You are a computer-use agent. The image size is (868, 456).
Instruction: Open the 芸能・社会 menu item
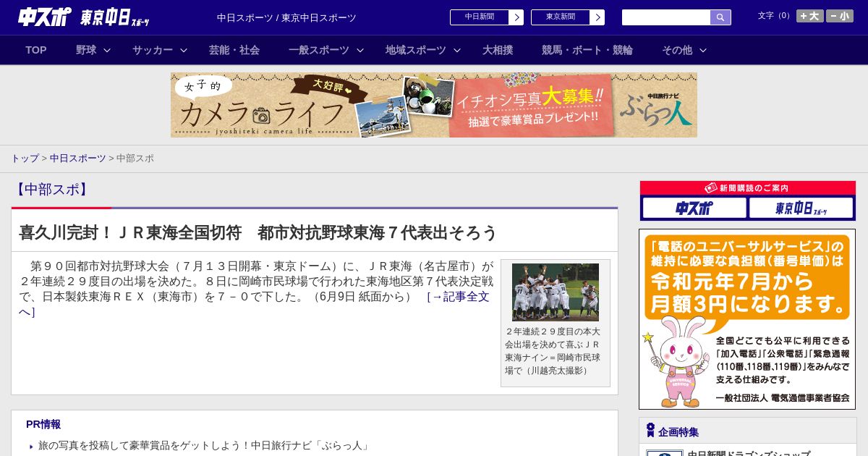click(x=234, y=50)
